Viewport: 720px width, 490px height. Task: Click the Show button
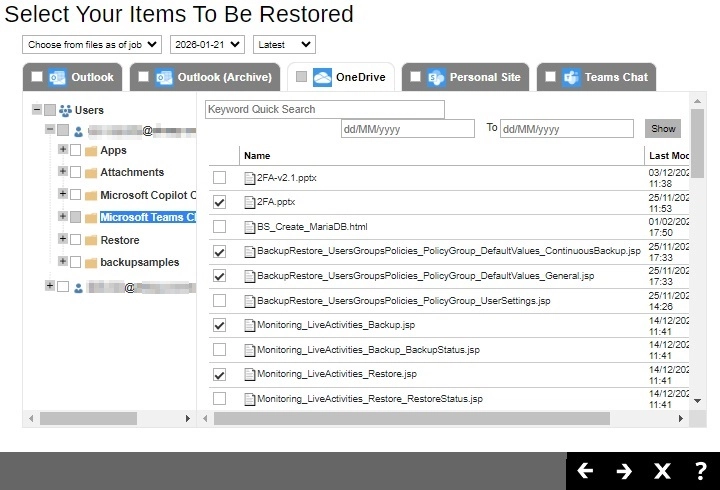[663, 129]
